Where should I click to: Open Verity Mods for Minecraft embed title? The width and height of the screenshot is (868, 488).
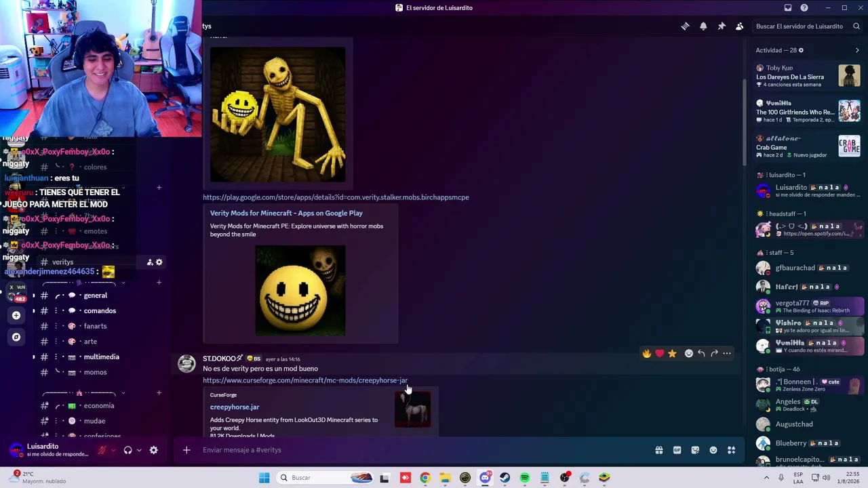pos(286,213)
